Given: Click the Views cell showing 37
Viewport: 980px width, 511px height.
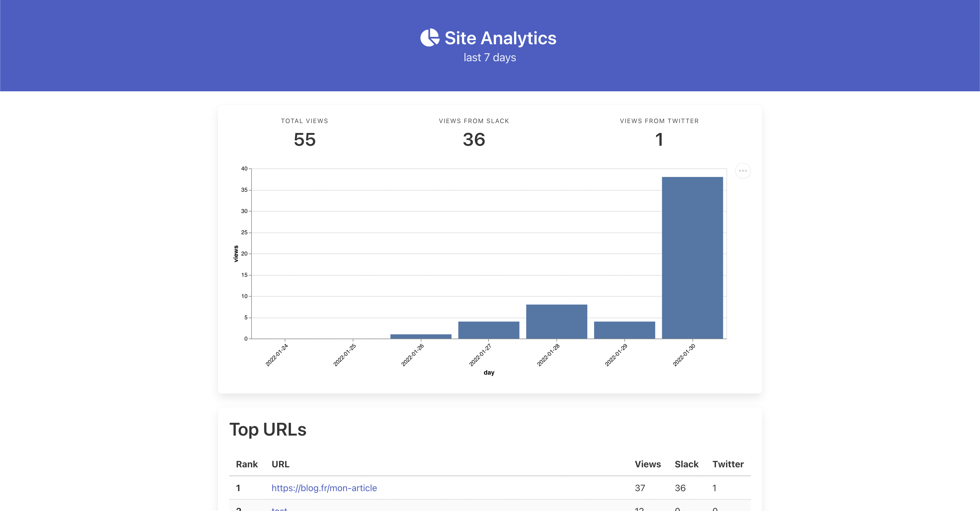Looking at the screenshot, I should 640,488.
